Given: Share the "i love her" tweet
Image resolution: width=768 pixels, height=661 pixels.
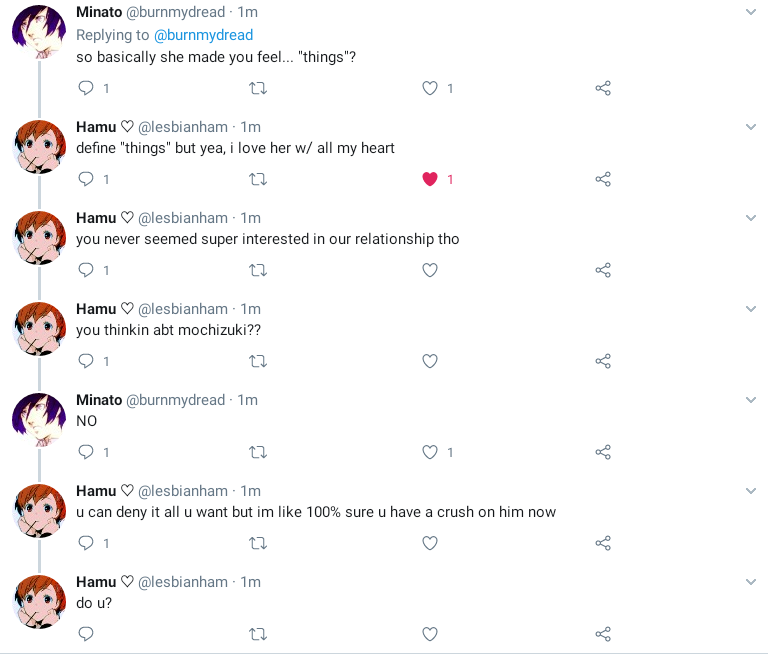Looking at the screenshot, I should click(603, 180).
